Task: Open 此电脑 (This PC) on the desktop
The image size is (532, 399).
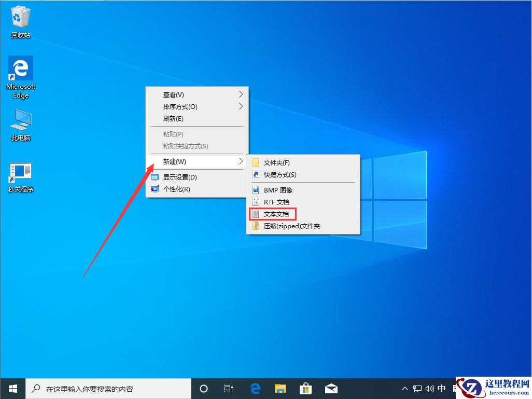Action: pyautogui.click(x=20, y=120)
